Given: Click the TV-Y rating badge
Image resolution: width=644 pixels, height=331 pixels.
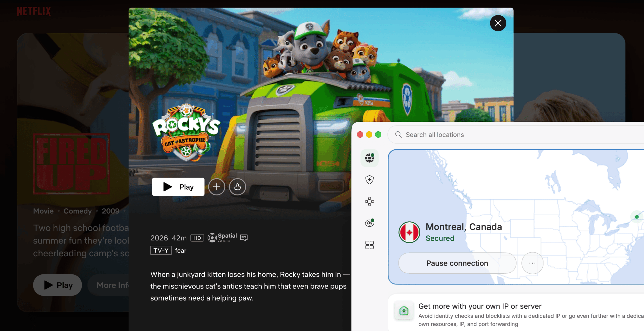Looking at the screenshot, I should tap(161, 251).
